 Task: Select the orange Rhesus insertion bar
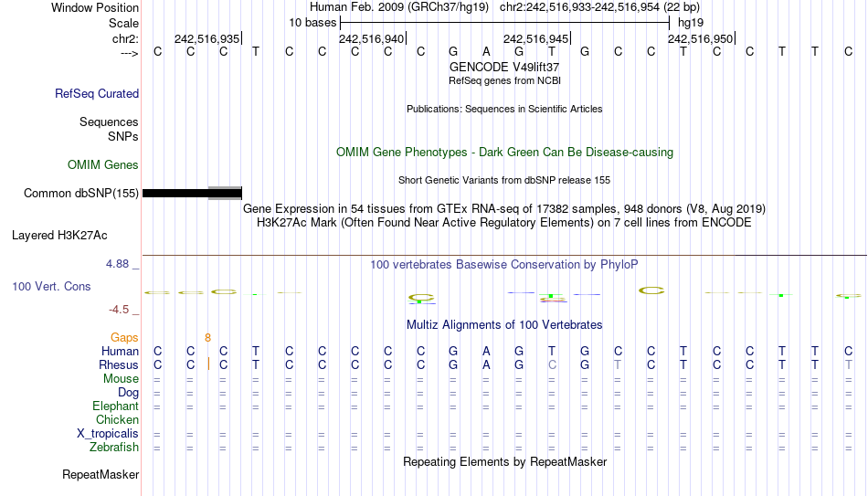[208, 364]
